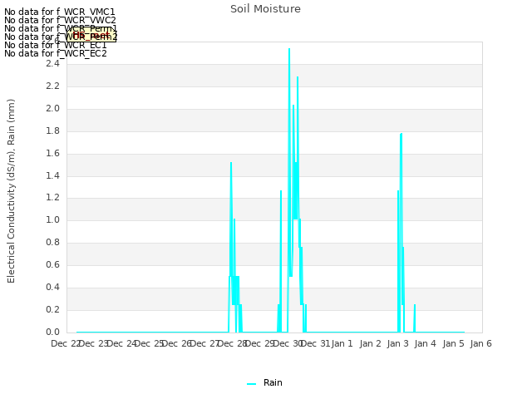The image size is (532, 399).
Task: Click the 'No data for f_WCR_VMC1' message
Action: (x=60, y=12)
